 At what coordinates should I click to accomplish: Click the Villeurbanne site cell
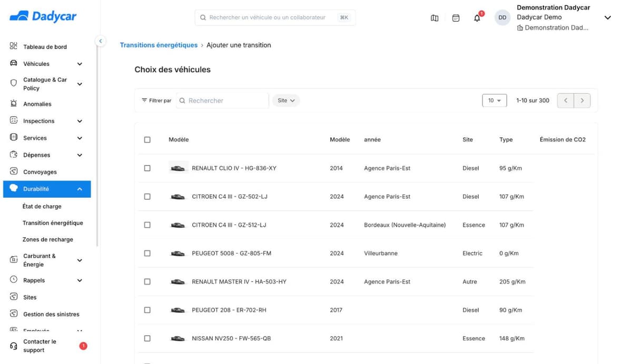pos(381,253)
